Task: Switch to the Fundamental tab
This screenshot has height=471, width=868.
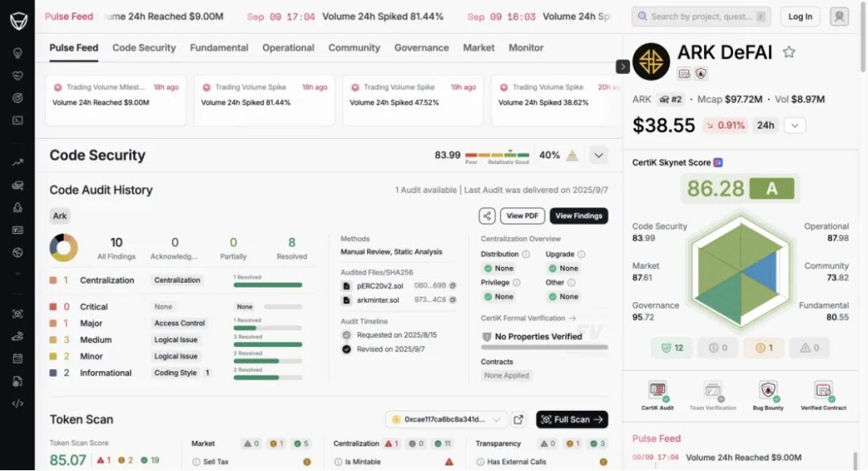Action: point(219,47)
